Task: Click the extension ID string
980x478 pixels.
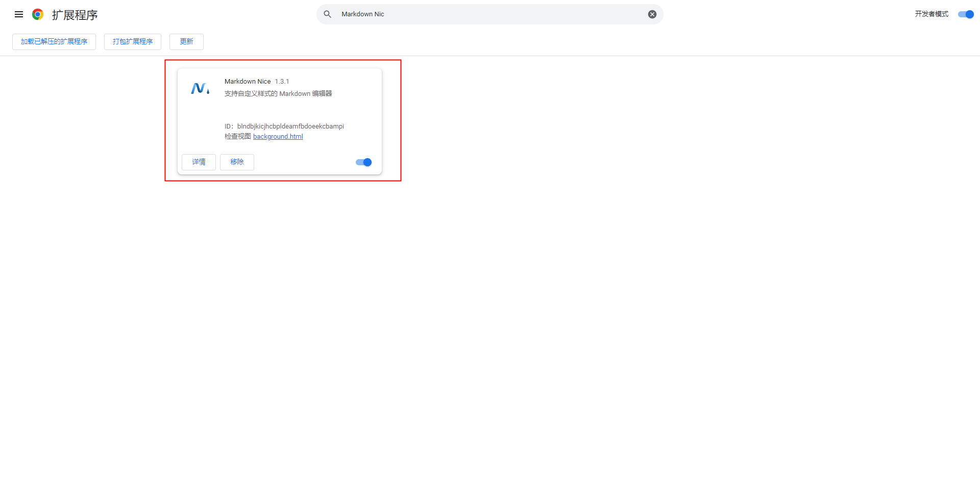Action: pyautogui.click(x=290, y=127)
